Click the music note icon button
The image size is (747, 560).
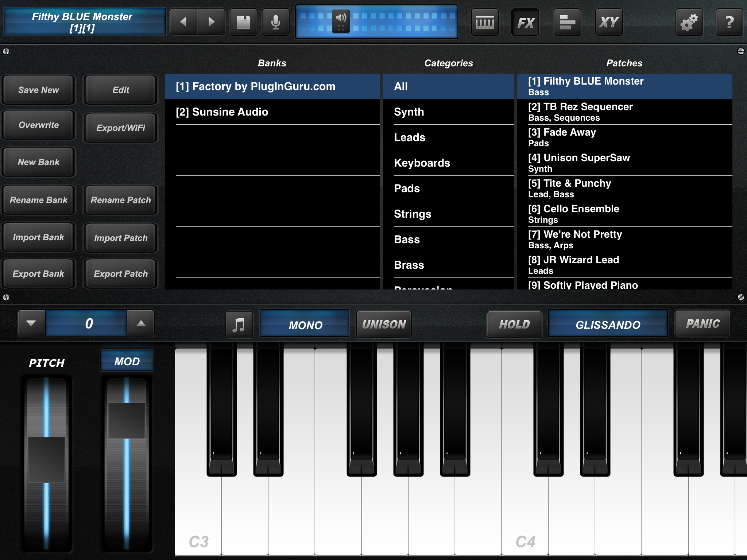pyautogui.click(x=239, y=324)
